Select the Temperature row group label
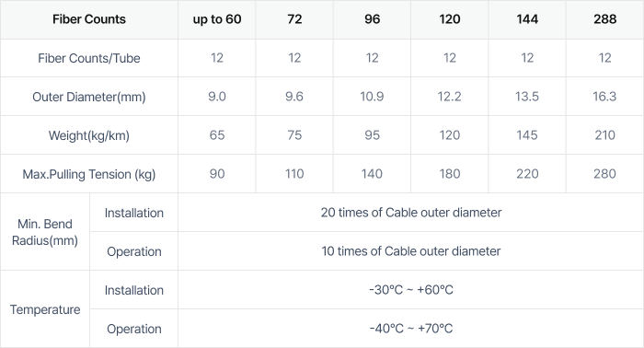644x348 pixels. click(x=45, y=309)
